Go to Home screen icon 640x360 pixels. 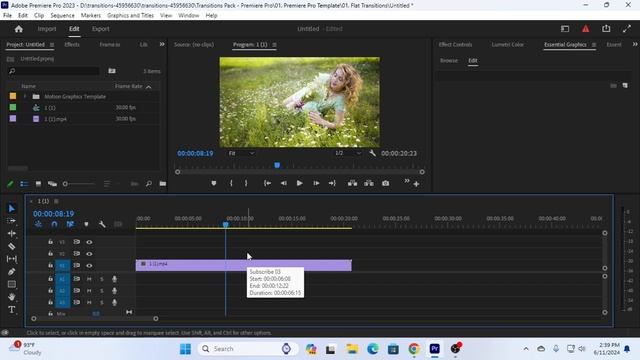pyautogui.click(x=18, y=29)
